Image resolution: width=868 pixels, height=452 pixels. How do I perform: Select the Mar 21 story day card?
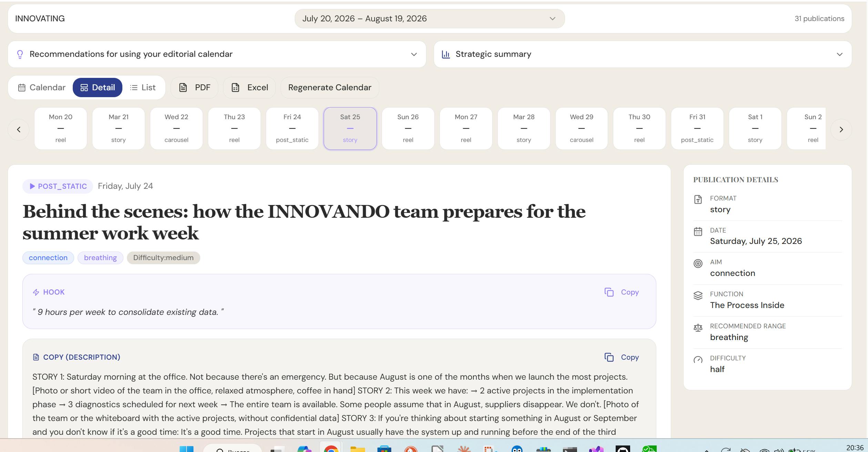(119, 129)
